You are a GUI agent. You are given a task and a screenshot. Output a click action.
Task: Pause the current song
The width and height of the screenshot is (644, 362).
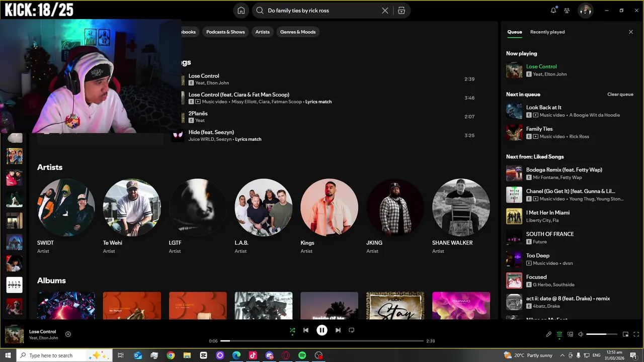click(322, 330)
